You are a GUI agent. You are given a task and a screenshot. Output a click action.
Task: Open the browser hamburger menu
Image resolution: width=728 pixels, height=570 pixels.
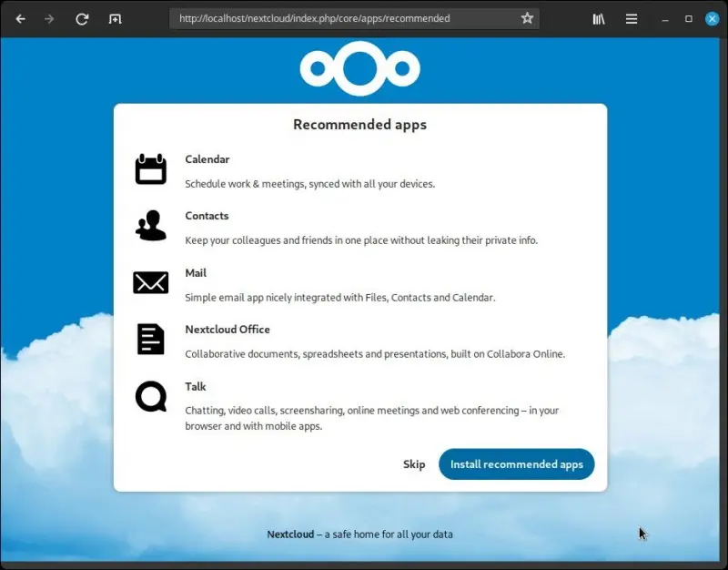(x=632, y=18)
